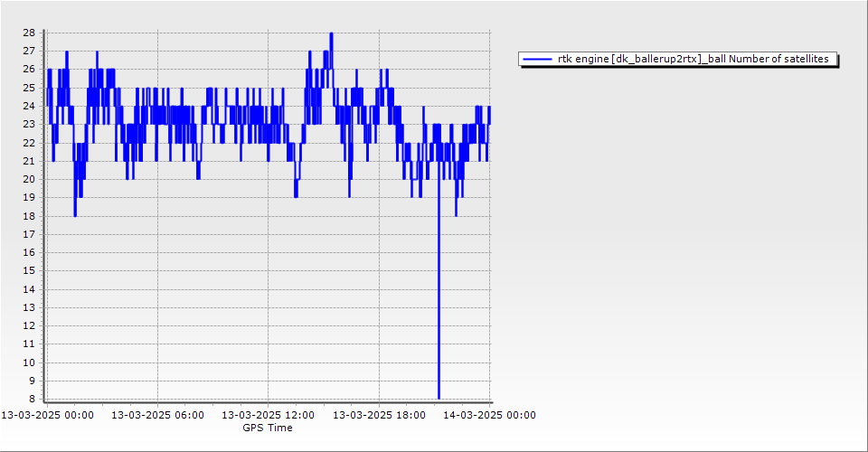Click the blue line sample in the legend
The height and width of the screenshot is (452, 868).
click(537, 59)
